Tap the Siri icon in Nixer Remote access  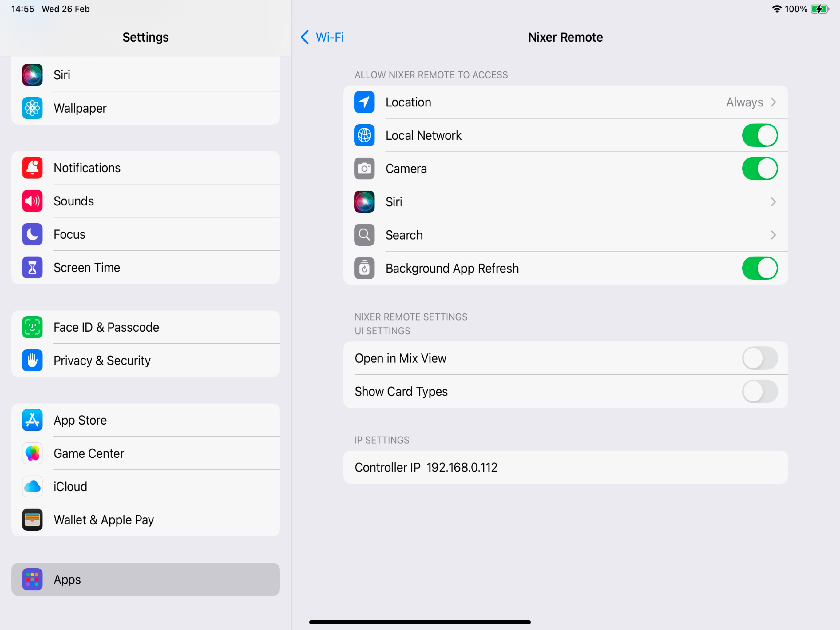pyautogui.click(x=364, y=202)
